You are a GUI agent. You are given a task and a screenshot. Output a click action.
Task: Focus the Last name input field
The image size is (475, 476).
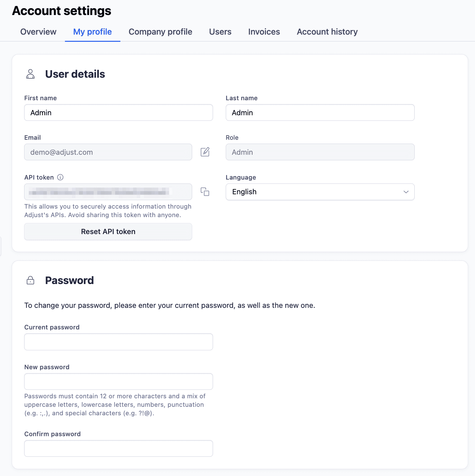tap(320, 113)
